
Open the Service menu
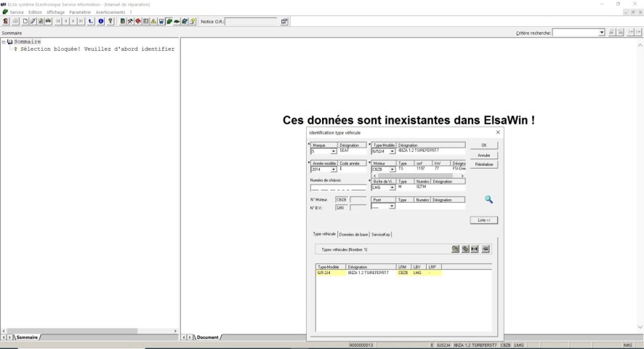pyautogui.click(x=17, y=12)
